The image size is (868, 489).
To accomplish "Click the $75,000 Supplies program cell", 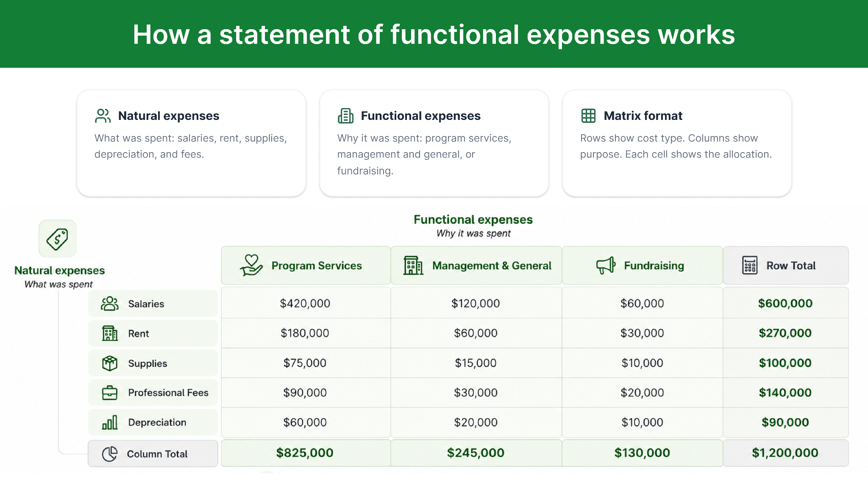I will tap(305, 363).
